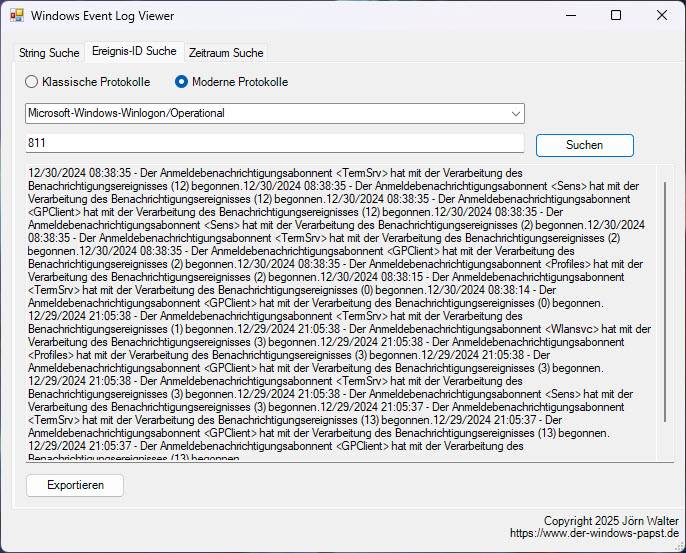Expand the log channel dropdown arrow

[x=515, y=114]
